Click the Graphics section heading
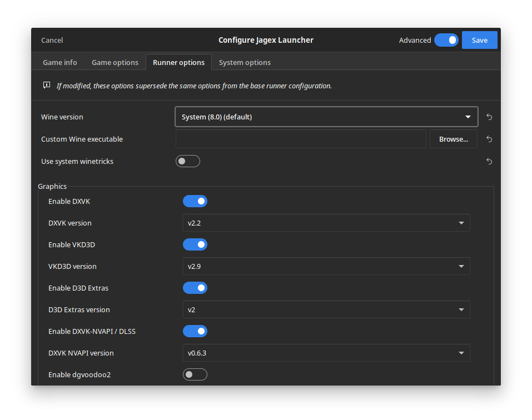This screenshot has height=420, width=532. (52, 187)
